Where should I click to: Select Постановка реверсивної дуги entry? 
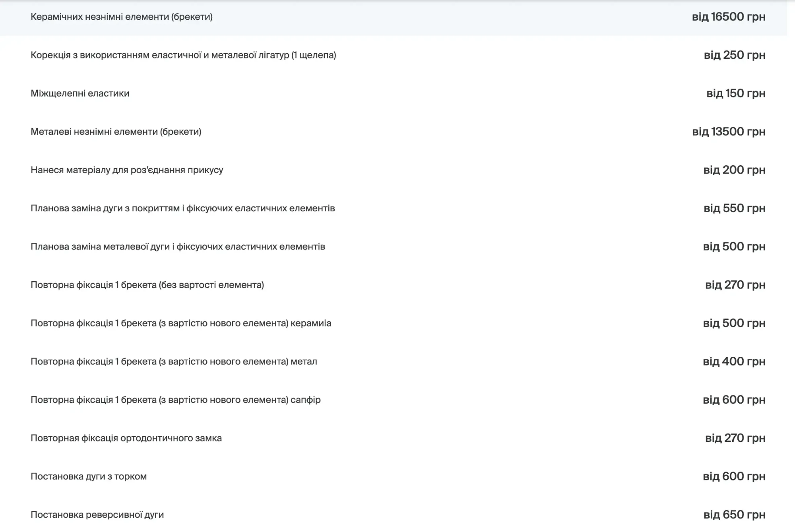point(97,515)
